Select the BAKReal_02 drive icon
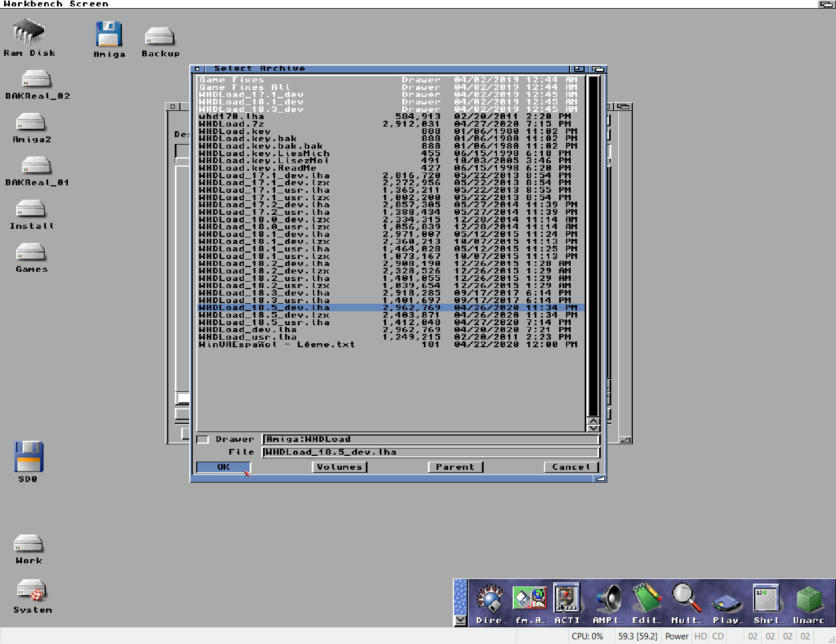The width and height of the screenshot is (836, 644). [x=37, y=85]
